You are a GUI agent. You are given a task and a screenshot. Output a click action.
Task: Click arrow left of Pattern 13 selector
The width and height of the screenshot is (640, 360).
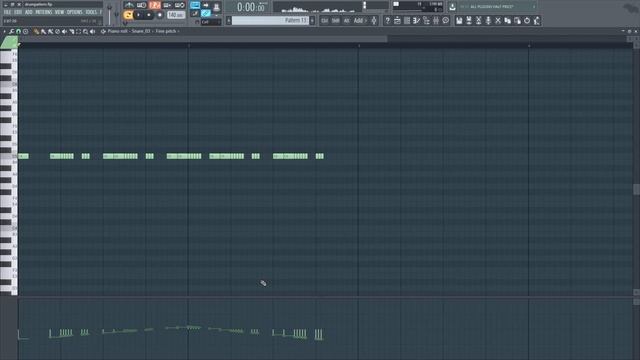[229, 20]
